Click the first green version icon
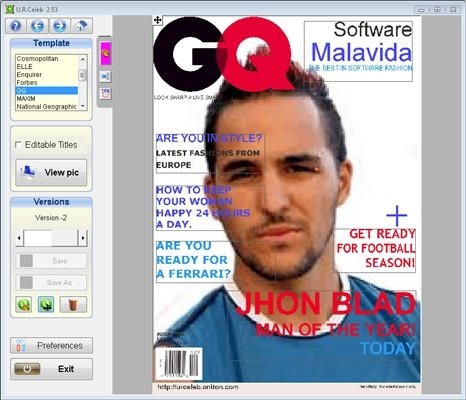The image size is (466, 400). (x=24, y=304)
